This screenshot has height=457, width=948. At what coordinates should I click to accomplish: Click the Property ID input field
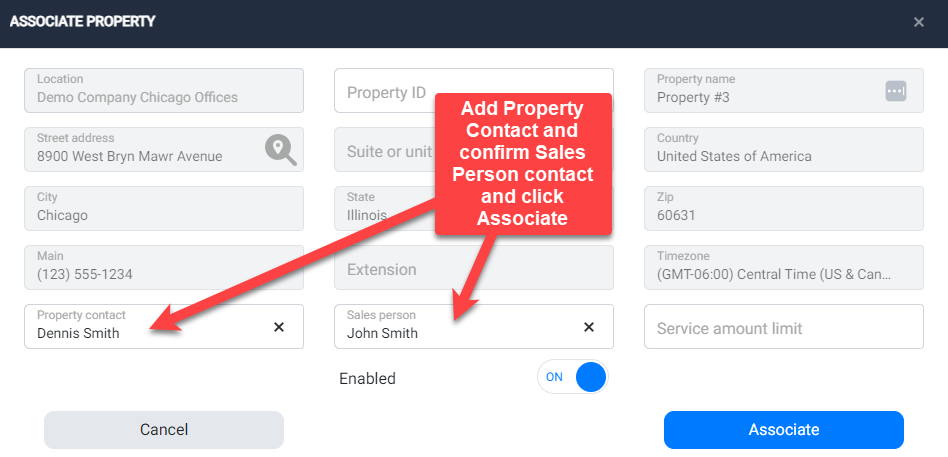click(x=384, y=91)
